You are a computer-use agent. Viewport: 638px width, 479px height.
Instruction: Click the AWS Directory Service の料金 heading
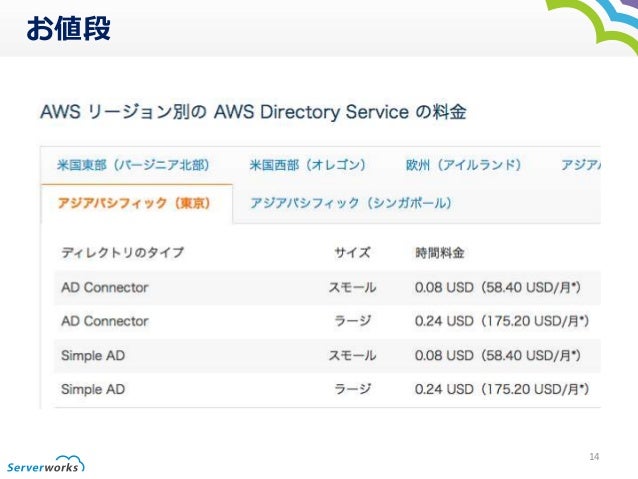click(x=253, y=112)
